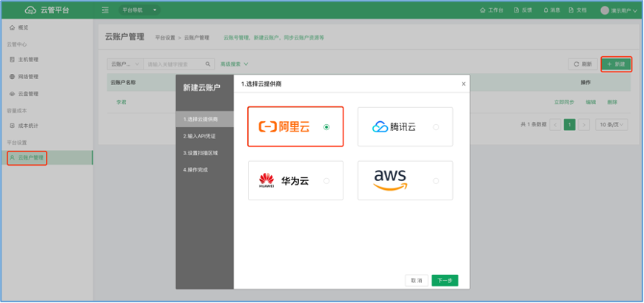The height and width of the screenshot is (303, 644).
Task: Click the 主机管理 server icon
Action: pos(12,59)
